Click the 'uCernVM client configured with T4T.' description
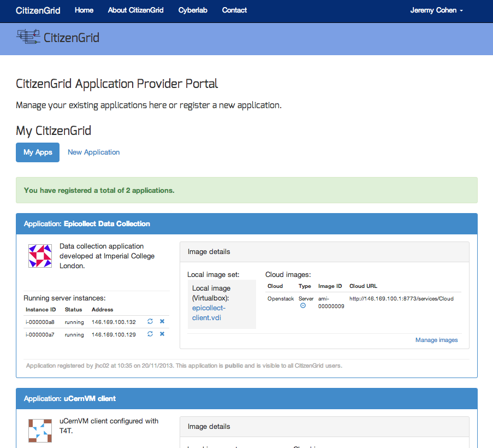This screenshot has height=448, width=493. [109, 426]
